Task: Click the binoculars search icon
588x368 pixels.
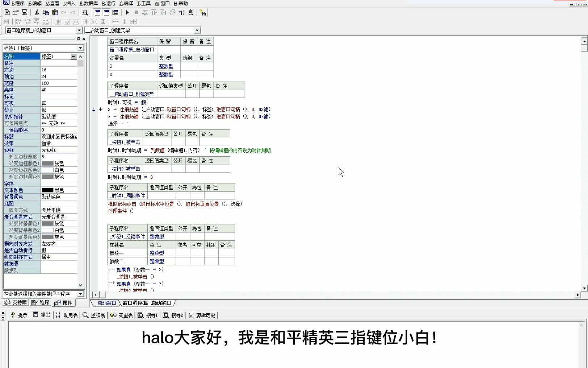Action: [x=203, y=13]
